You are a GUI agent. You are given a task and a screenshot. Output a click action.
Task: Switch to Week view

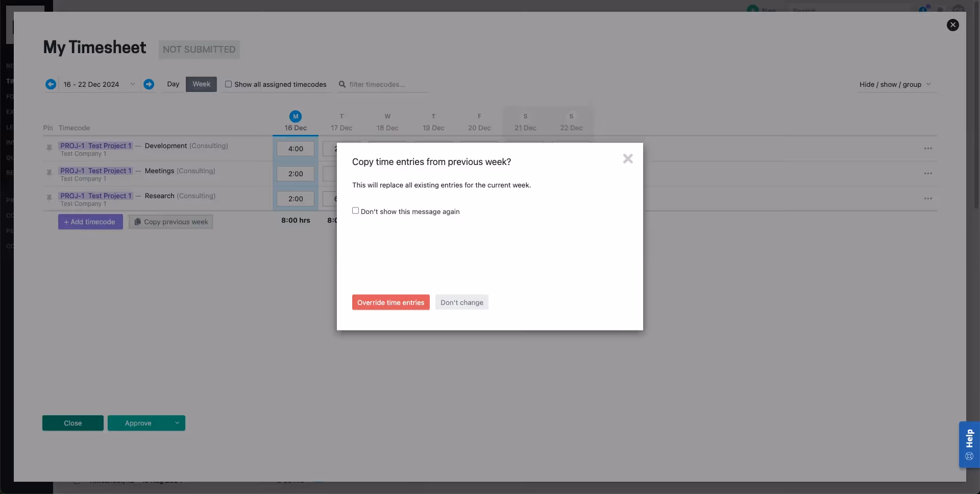[x=201, y=84]
